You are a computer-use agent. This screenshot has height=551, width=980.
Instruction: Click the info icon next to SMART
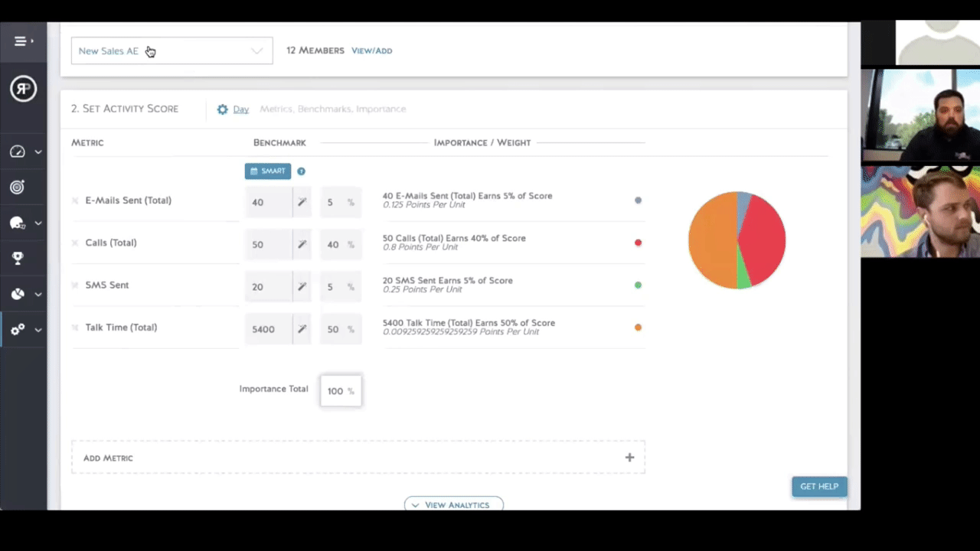[x=301, y=171]
